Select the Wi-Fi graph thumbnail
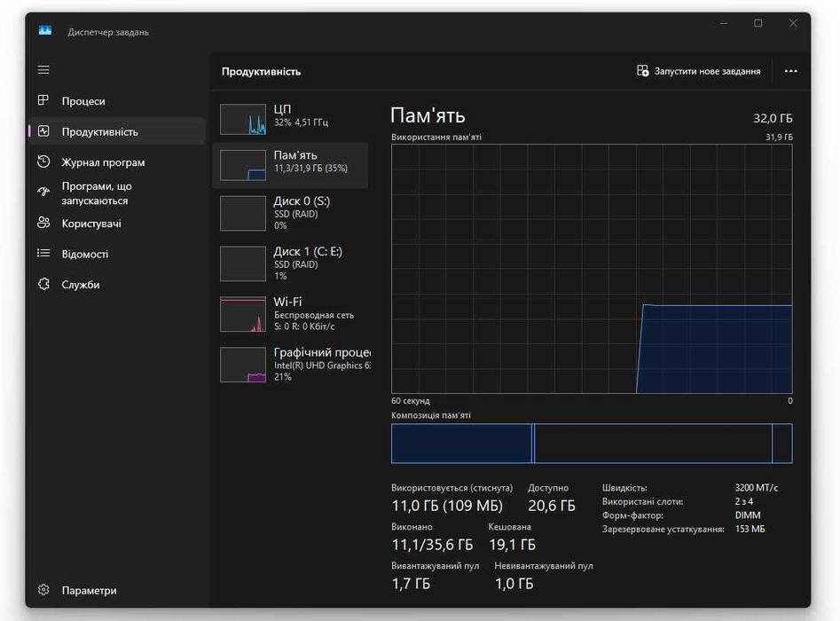This screenshot has width=840, height=621. 243,314
